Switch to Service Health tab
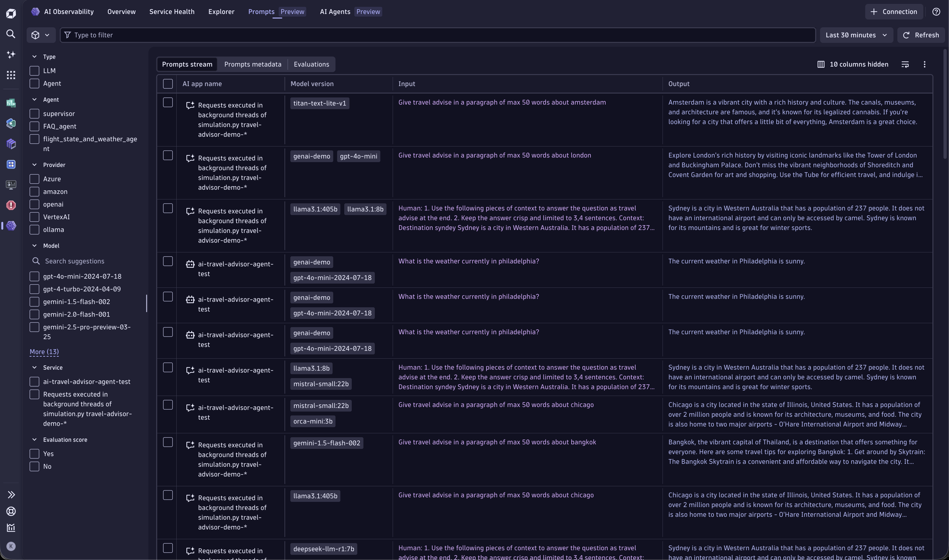This screenshot has height=560, width=949. click(x=172, y=12)
